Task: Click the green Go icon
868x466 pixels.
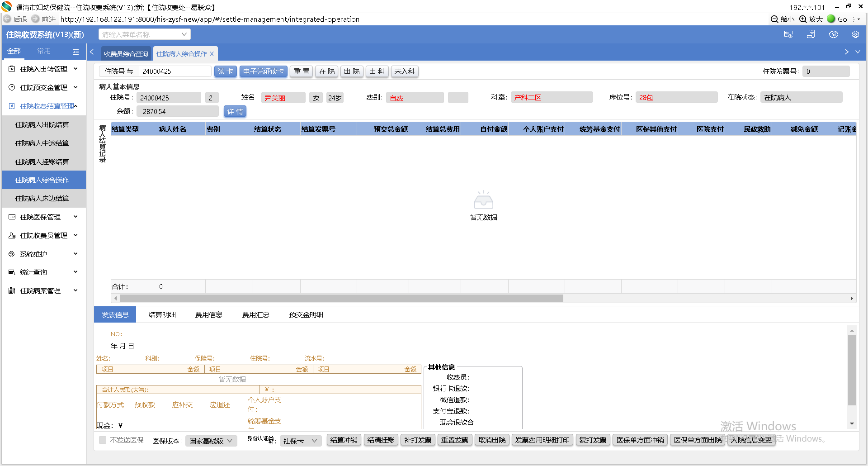Action: tap(831, 19)
